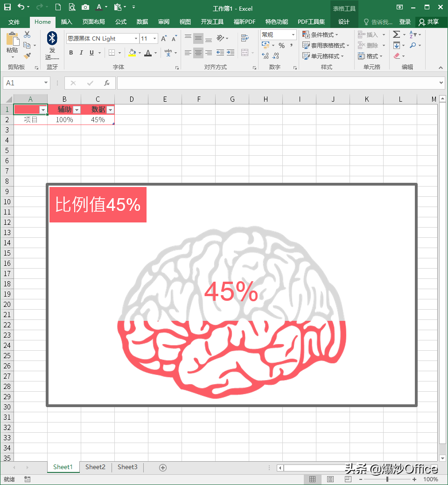
Task: Open the 页面布局 Page Layout tab
Action: pyautogui.click(x=93, y=22)
